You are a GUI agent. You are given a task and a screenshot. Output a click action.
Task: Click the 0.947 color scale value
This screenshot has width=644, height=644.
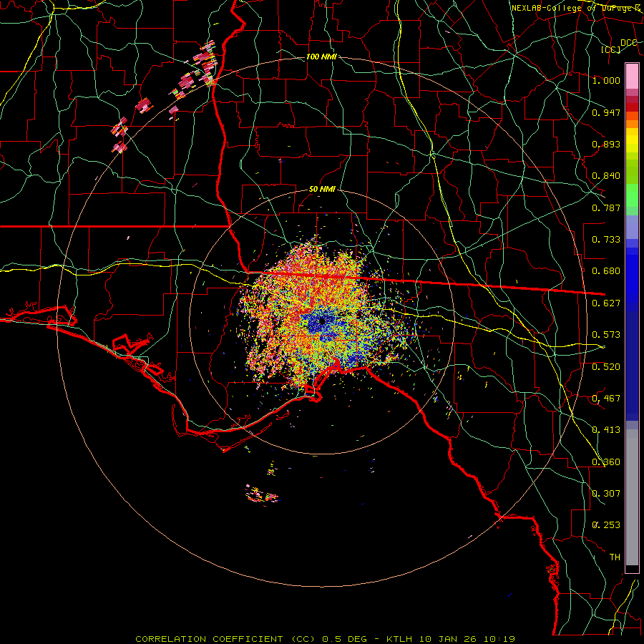(606, 112)
